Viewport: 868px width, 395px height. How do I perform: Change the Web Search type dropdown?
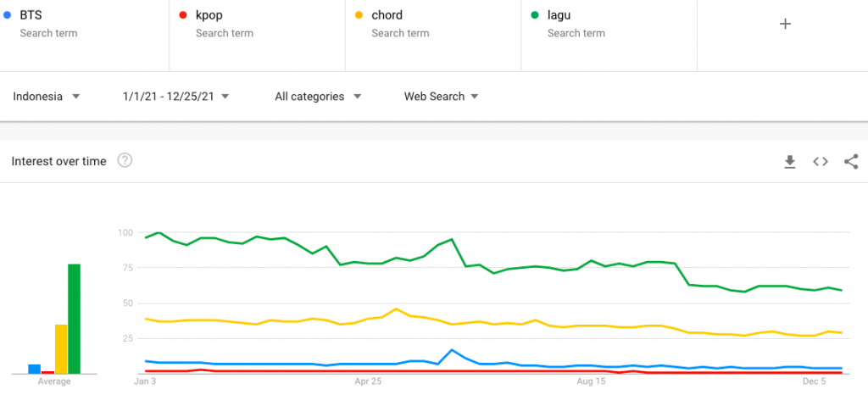[441, 97]
